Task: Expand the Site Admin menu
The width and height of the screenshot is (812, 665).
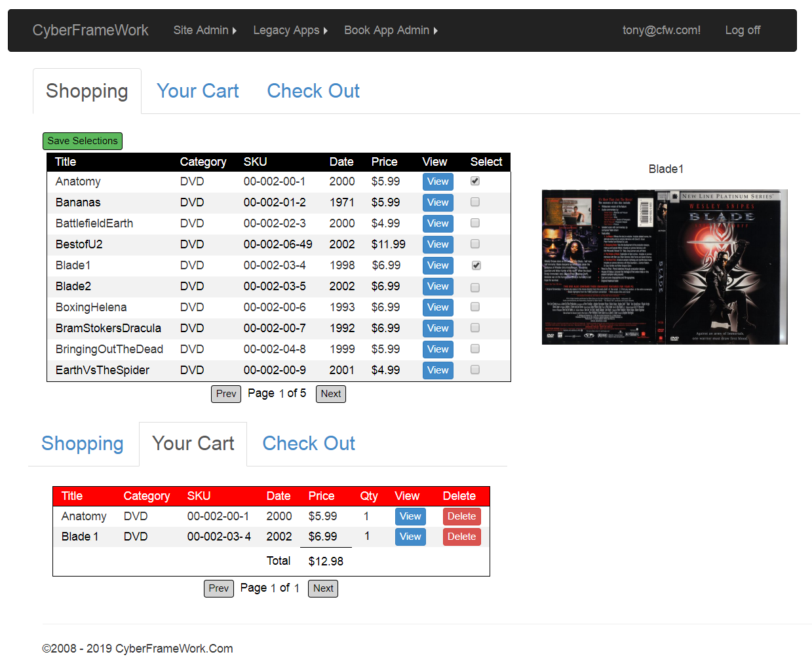Action: [x=204, y=30]
